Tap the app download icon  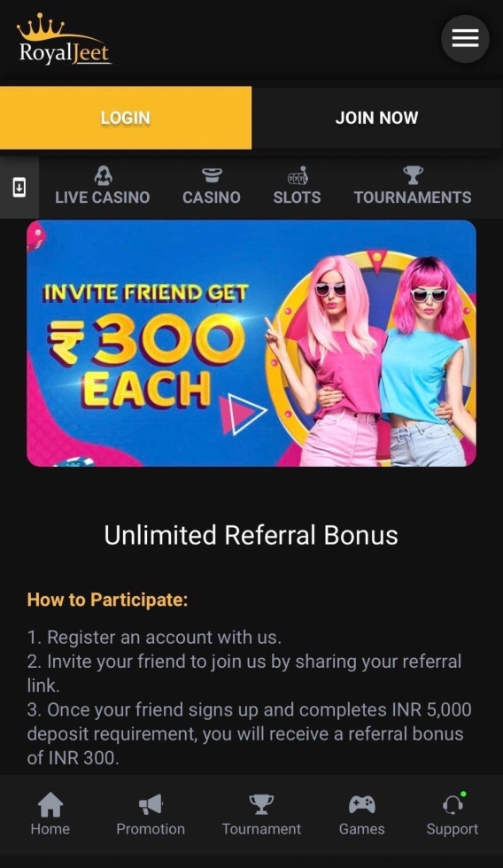[x=19, y=187]
